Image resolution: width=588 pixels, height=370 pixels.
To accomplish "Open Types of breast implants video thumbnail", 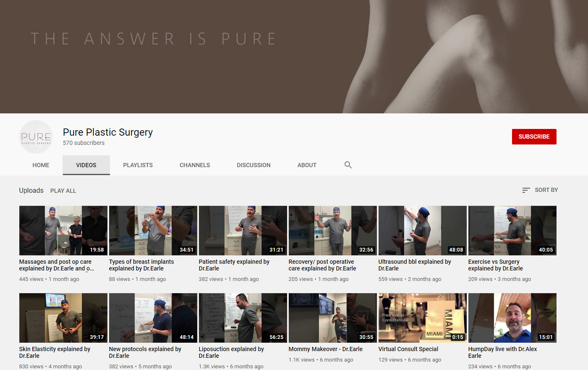I will pos(153,231).
